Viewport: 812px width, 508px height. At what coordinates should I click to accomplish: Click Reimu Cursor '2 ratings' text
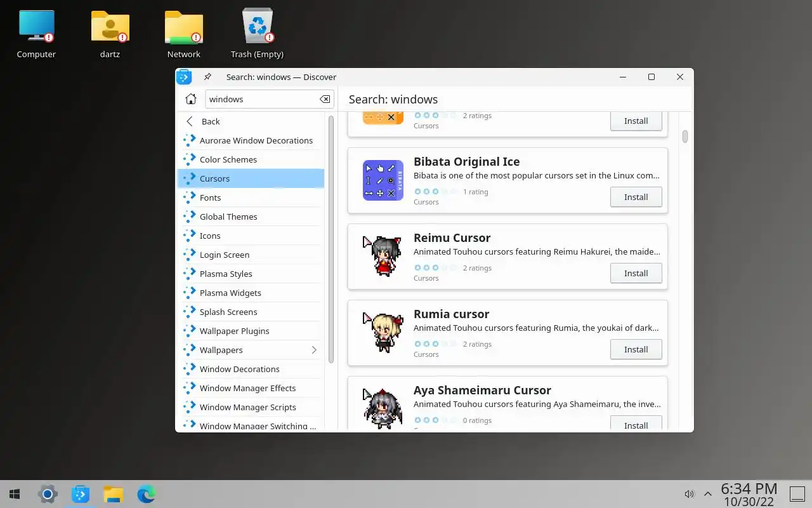click(x=477, y=268)
